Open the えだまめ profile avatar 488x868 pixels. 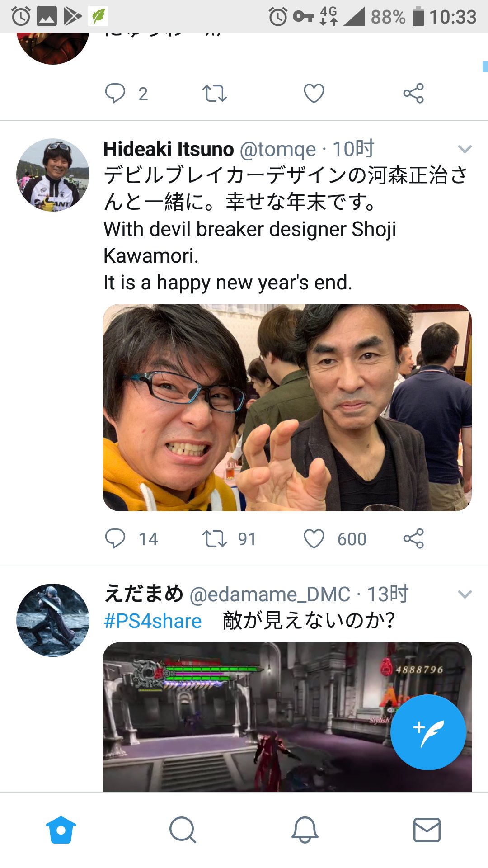click(x=53, y=620)
